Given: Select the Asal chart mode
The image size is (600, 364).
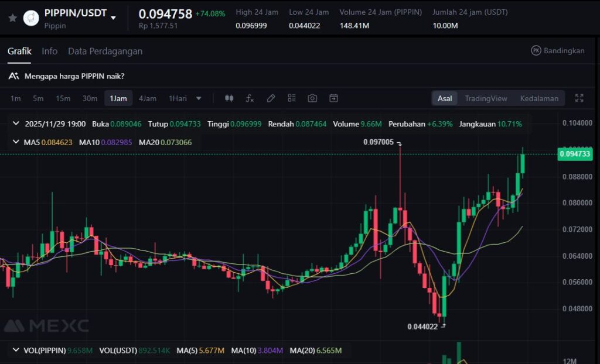Looking at the screenshot, I should click(445, 98).
